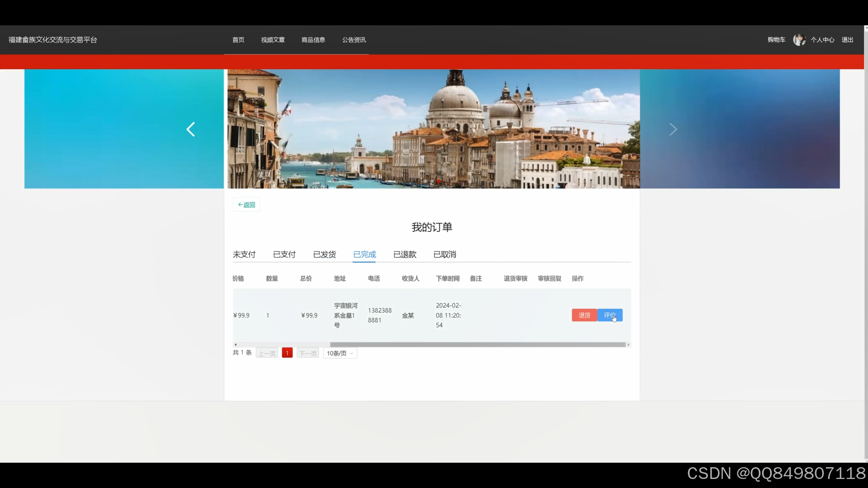Click the user avatar picture
Image resolution: width=868 pixels, height=488 pixels.
pos(799,40)
